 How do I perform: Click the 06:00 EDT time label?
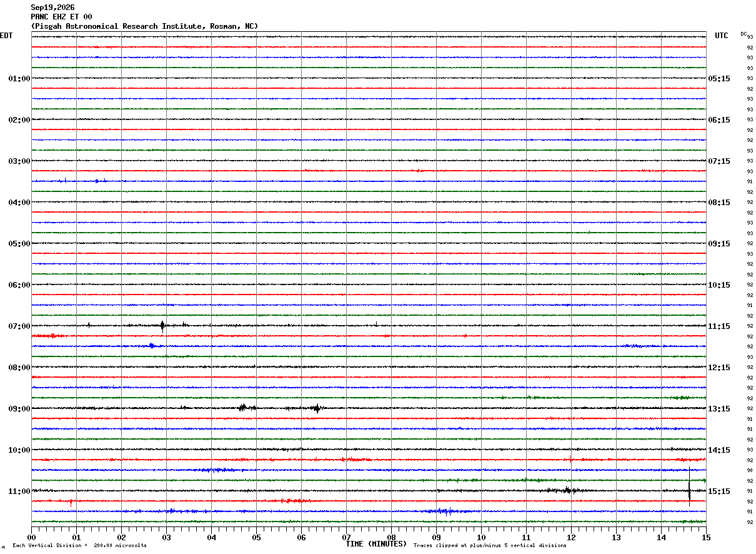(19, 285)
